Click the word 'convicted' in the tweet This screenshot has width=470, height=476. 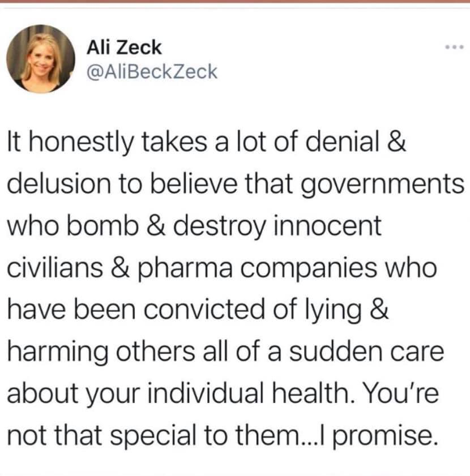coord(204,310)
